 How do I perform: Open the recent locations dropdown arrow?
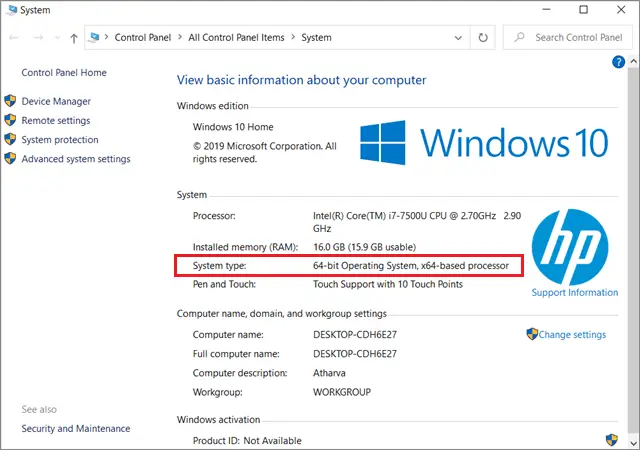tap(58, 38)
